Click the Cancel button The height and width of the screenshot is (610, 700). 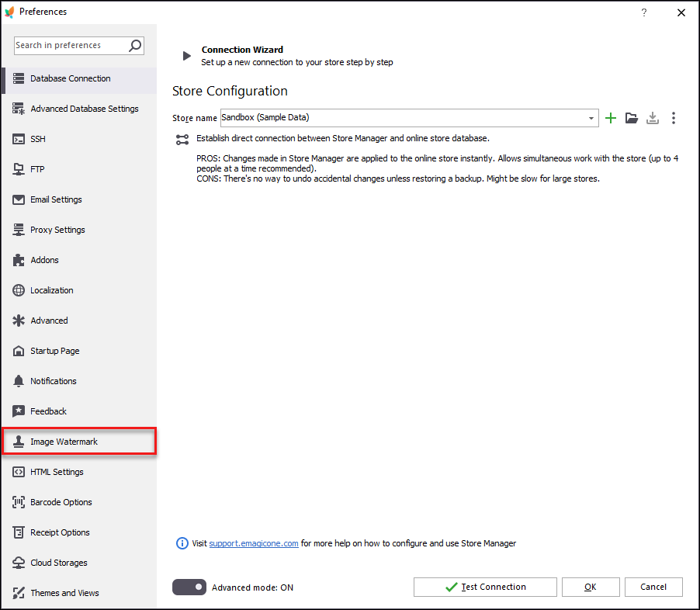tap(653, 587)
